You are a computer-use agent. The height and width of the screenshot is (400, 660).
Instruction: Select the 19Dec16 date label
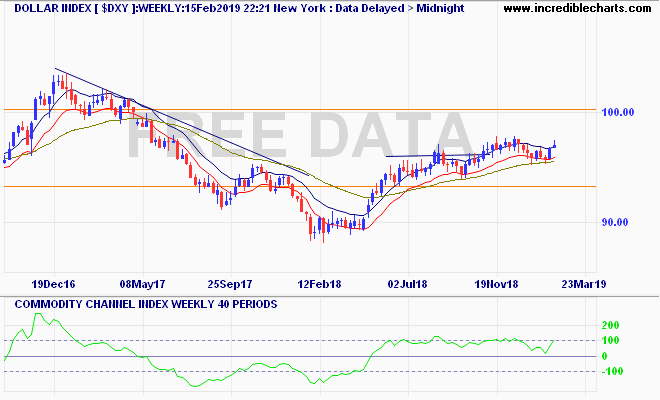pos(53,284)
